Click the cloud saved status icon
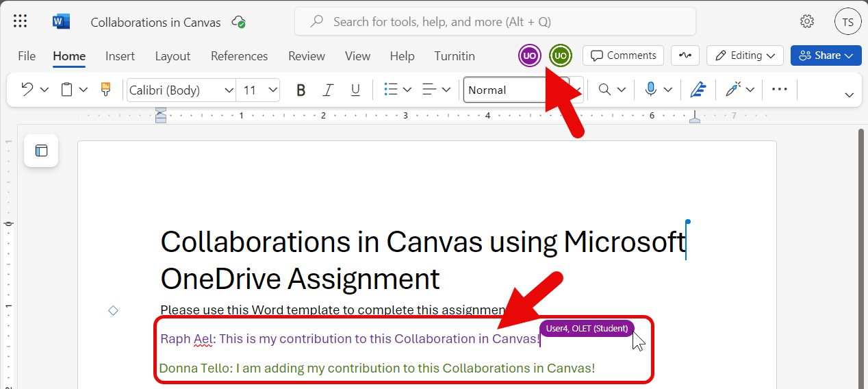The width and height of the screenshot is (868, 389). 239,22
